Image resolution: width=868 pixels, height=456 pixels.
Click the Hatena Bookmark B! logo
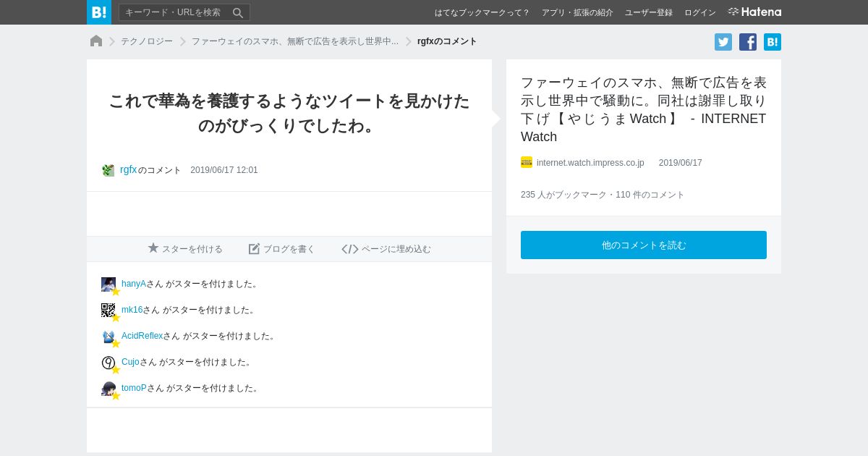tap(99, 12)
